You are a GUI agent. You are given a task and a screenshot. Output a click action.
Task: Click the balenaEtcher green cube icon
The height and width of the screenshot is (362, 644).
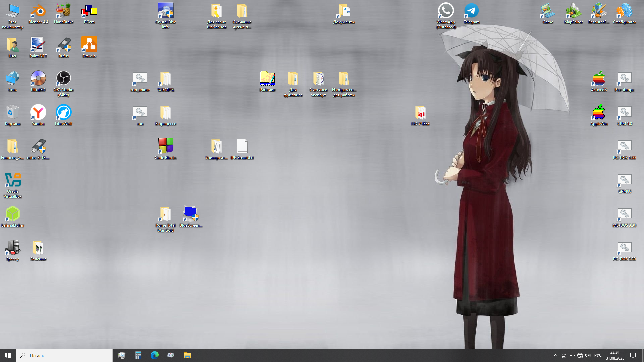[13, 217]
